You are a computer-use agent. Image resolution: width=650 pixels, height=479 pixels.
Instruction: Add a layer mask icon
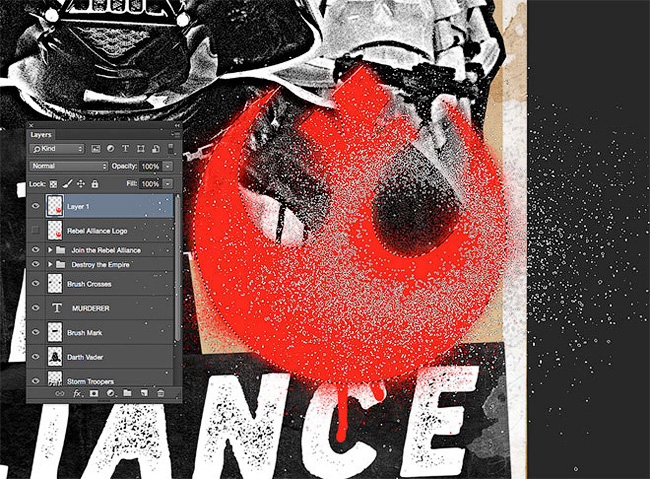point(94,393)
